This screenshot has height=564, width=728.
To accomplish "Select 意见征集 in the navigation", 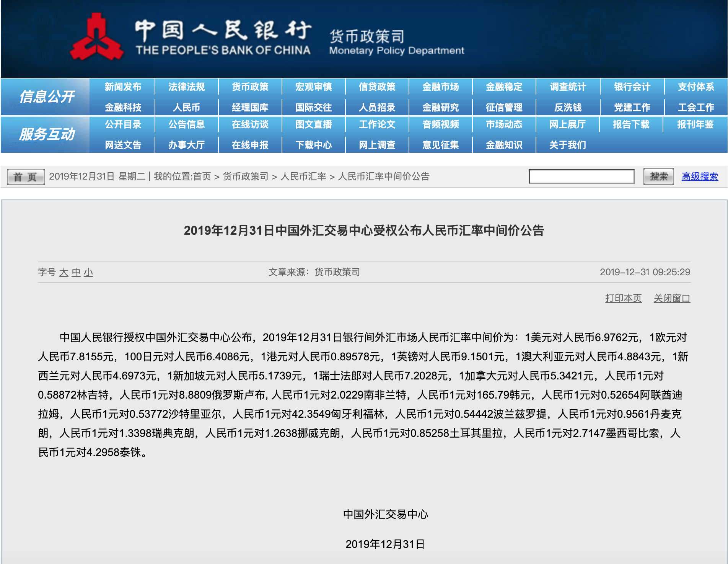I will click(x=441, y=145).
